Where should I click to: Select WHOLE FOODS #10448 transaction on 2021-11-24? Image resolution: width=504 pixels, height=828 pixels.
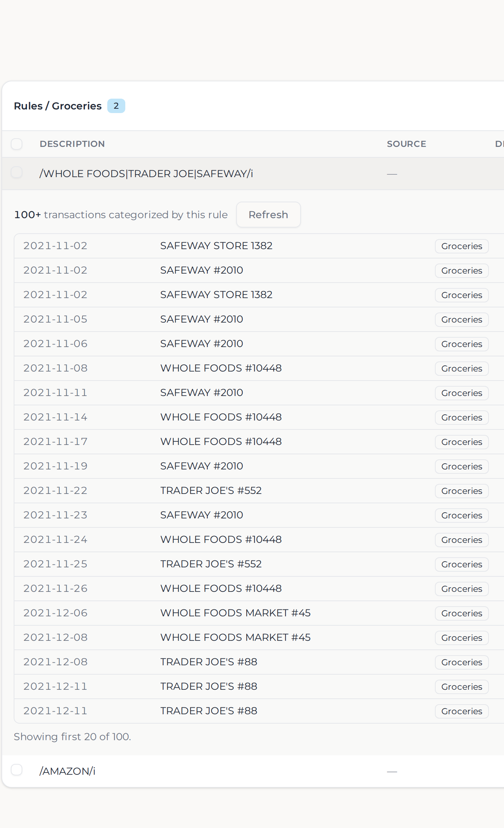pyautogui.click(x=221, y=539)
